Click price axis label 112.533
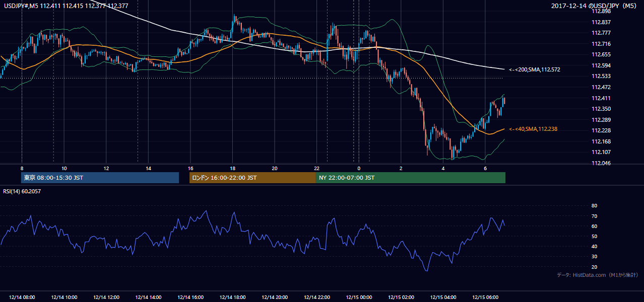Image resolution: width=644 pixels, height=302 pixels. click(x=601, y=77)
